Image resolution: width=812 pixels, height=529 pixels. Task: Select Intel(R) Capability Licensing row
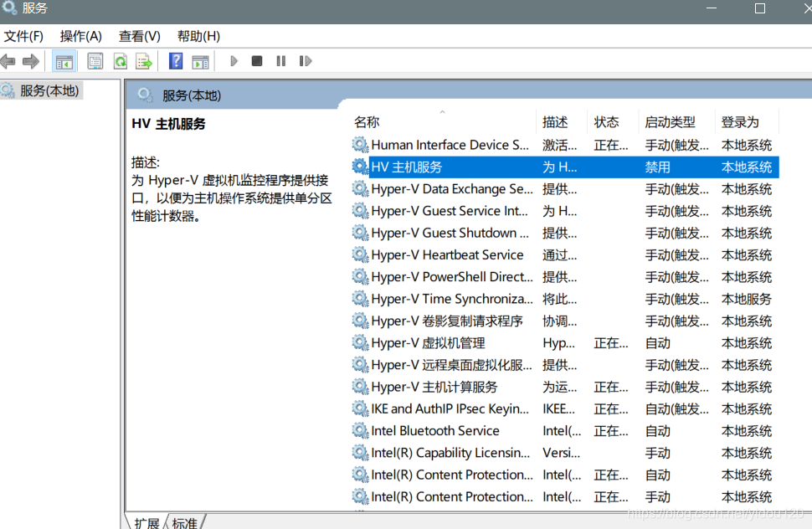(565, 453)
